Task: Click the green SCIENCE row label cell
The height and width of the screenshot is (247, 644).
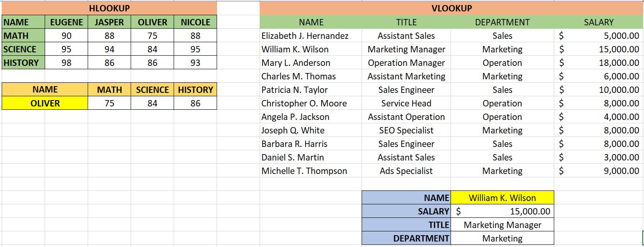Action: (x=23, y=49)
